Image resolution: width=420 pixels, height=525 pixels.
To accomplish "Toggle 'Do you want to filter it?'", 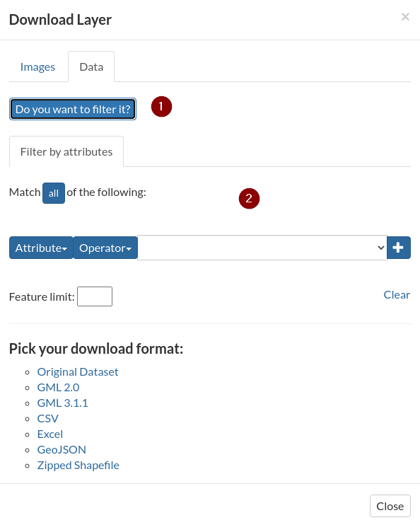I will coord(73,109).
